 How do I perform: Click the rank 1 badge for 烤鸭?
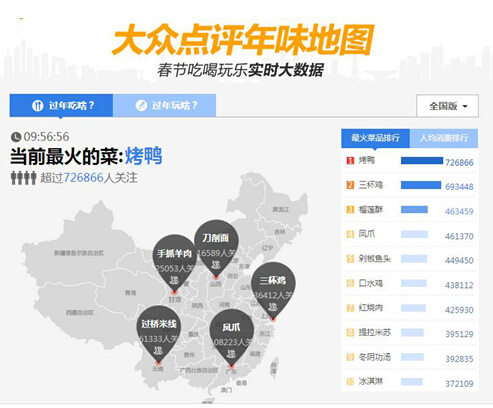[350, 161]
